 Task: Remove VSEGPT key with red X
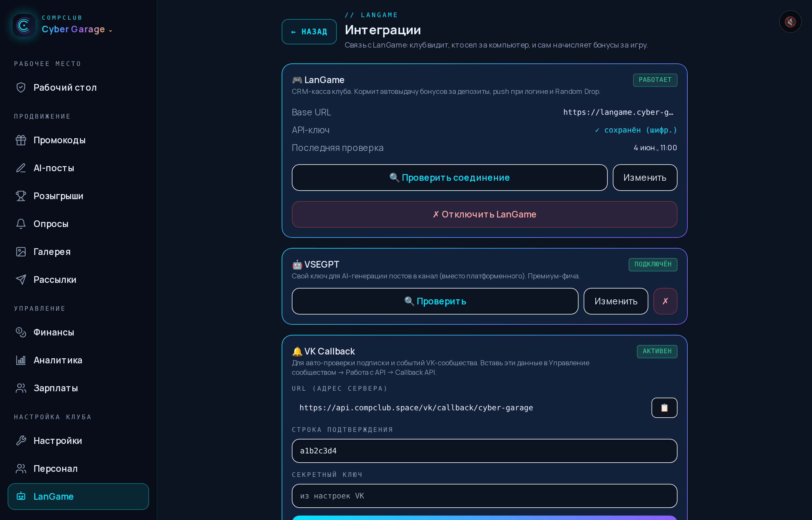[665, 301]
